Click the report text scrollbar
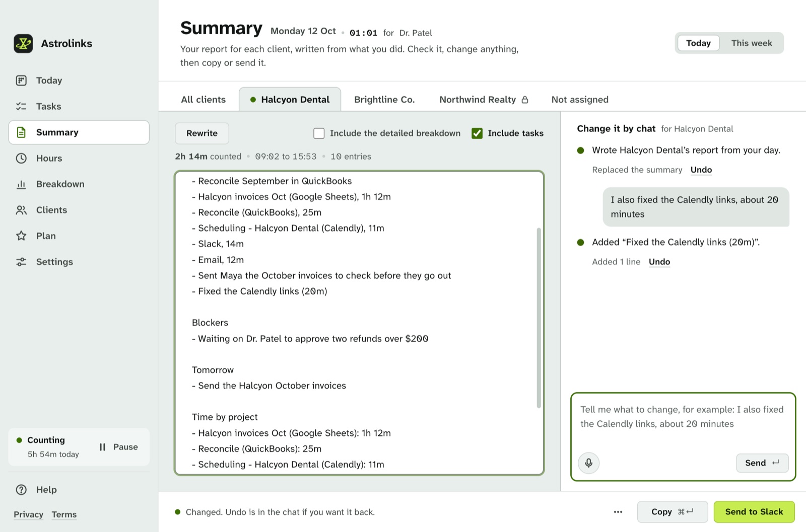 (x=539, y=318)
